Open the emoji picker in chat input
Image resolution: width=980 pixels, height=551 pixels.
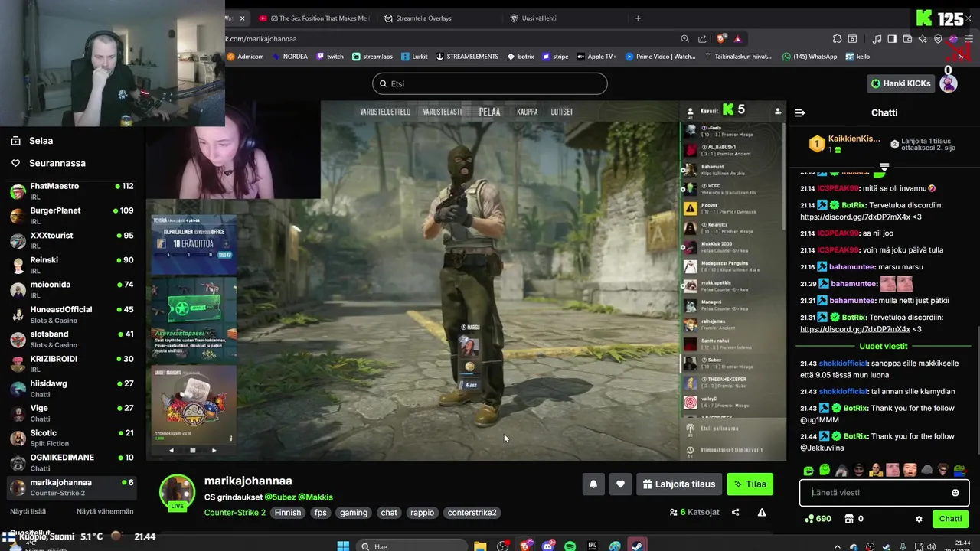[x=955, y=493]
